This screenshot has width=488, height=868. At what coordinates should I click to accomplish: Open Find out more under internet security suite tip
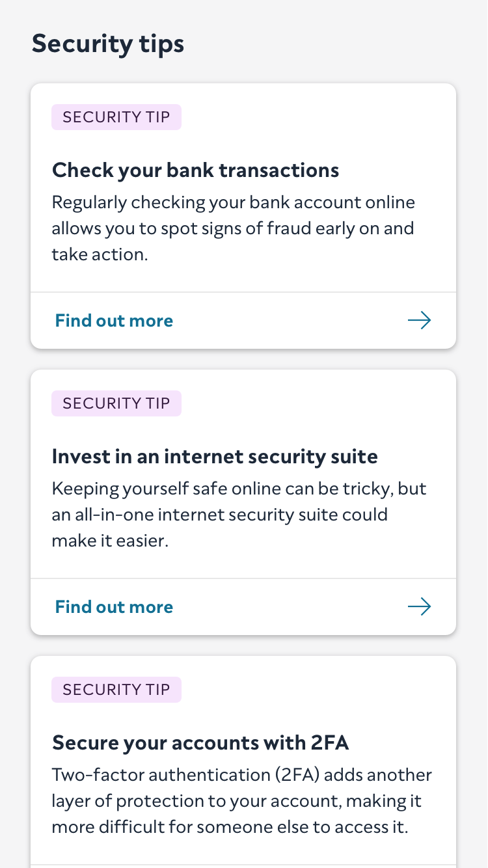[x=114, y=606]
